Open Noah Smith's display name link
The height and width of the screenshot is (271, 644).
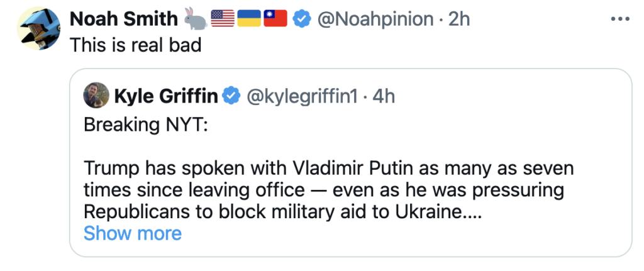click(x=123, y=19)
